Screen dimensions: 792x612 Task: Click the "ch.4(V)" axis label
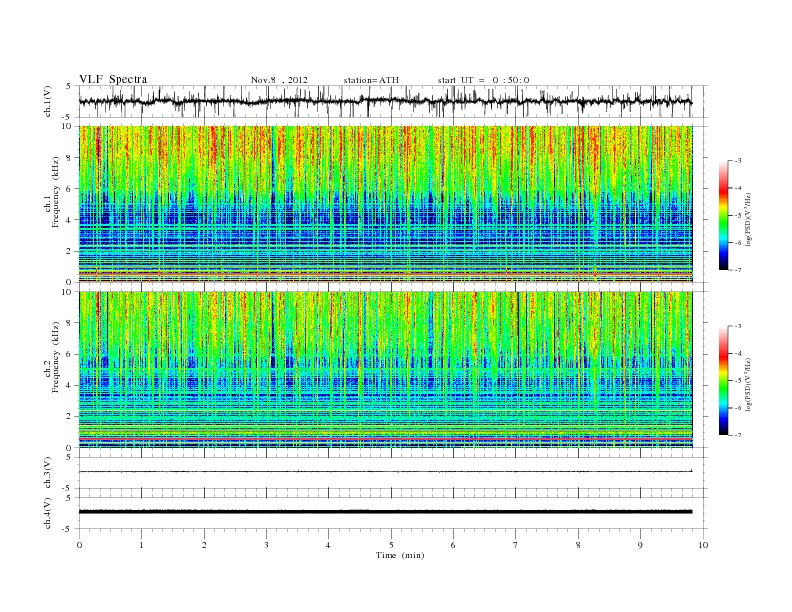pos(48,513)
